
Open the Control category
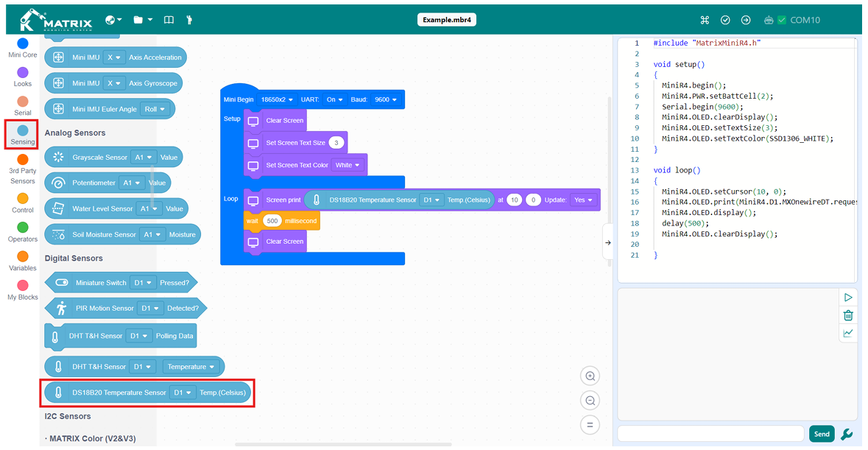tap(23, 203)
